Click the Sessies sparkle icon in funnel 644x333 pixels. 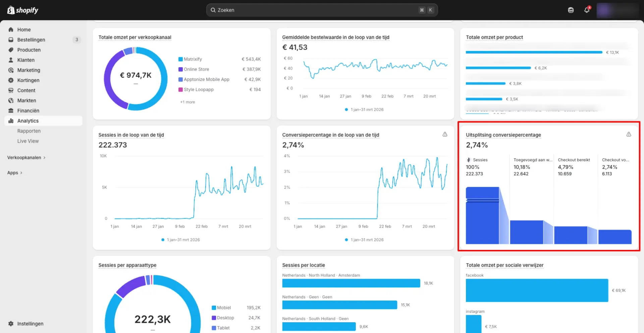click(469, 160)
